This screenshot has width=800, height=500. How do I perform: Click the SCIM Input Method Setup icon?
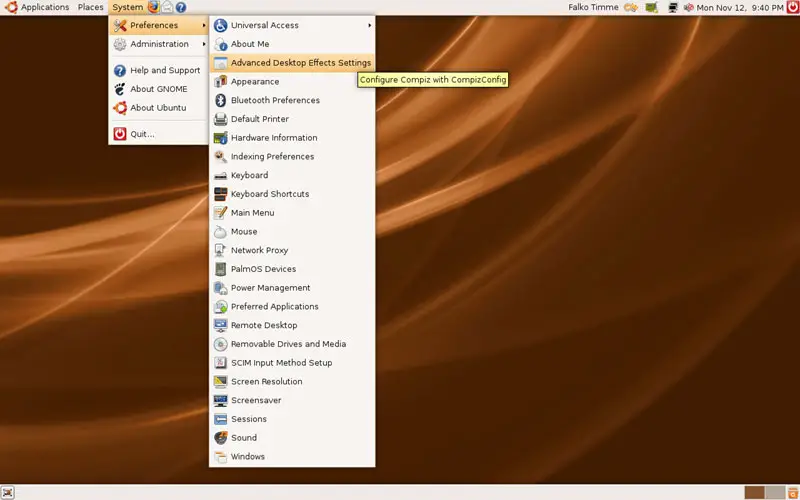pyautogui.click(x=220, y=363)
